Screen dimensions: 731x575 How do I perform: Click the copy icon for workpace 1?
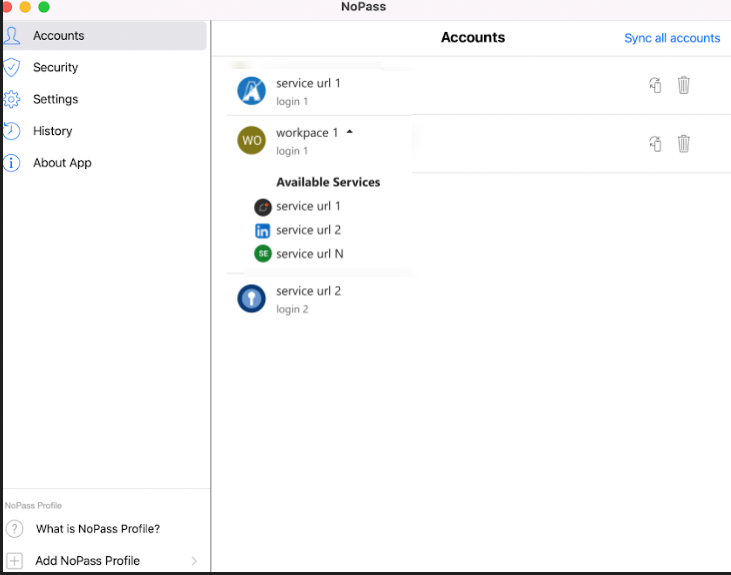[655, 144]
